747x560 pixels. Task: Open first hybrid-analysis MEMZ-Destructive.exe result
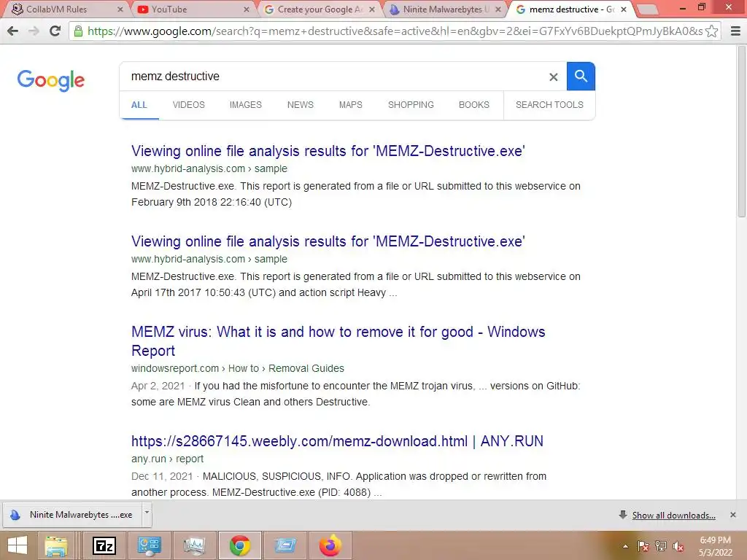328,151
